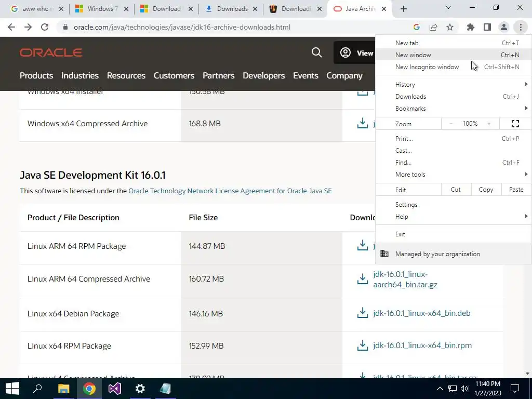Open Visual Studio from the taskbar

tap(115, 389)
